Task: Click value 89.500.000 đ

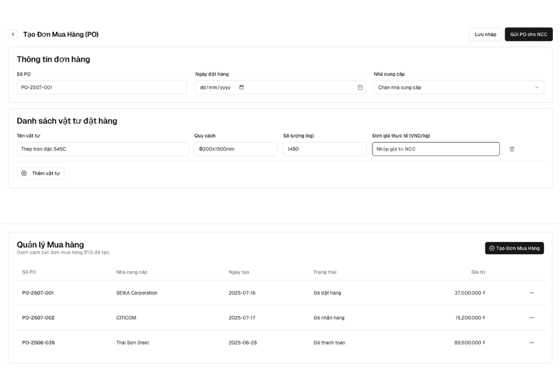Action: [x=470, y=342]
